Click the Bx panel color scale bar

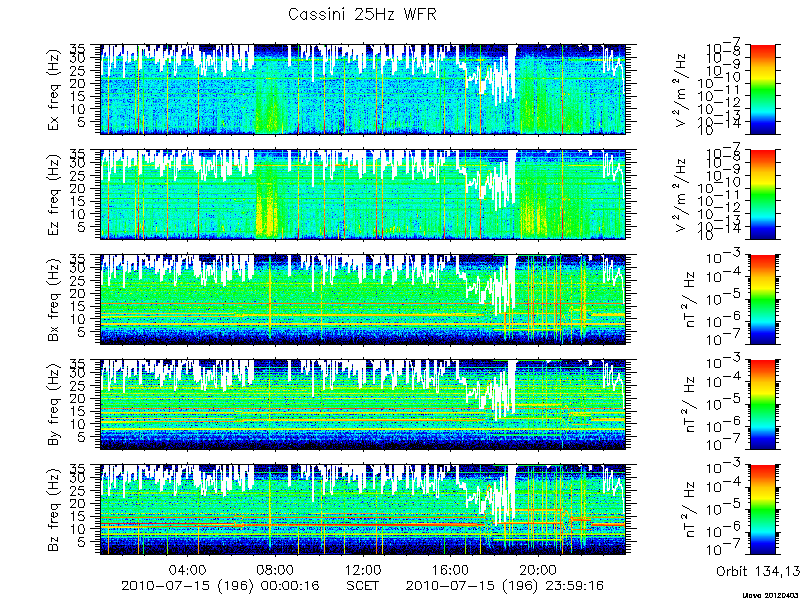[762, 299]
